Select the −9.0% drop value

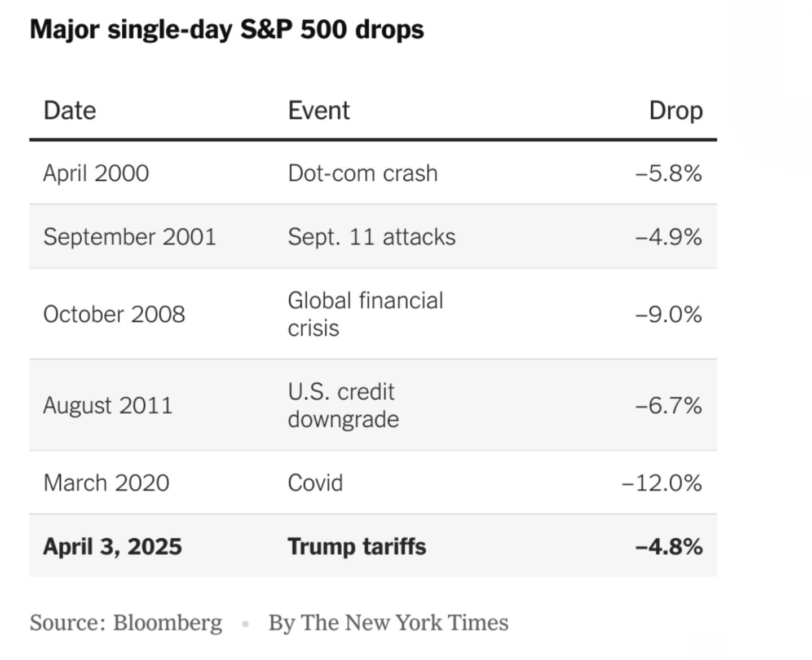pyautogui.click(x=669, y=315)
